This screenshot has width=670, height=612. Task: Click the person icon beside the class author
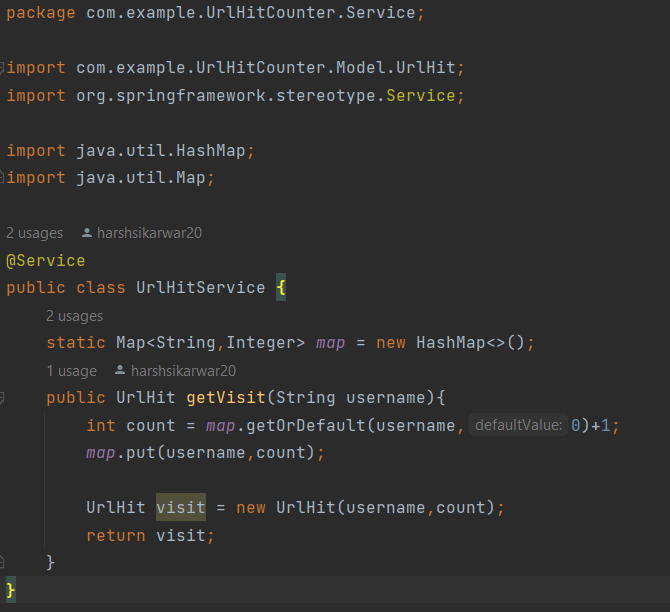(x=87, y=233)
